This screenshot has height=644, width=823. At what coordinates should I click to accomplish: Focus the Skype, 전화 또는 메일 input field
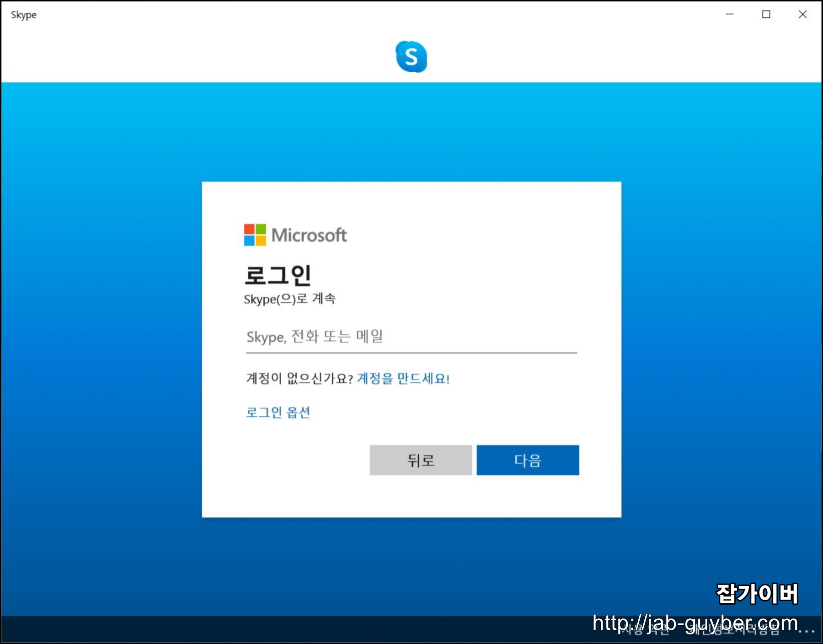(x=411, y=337)
